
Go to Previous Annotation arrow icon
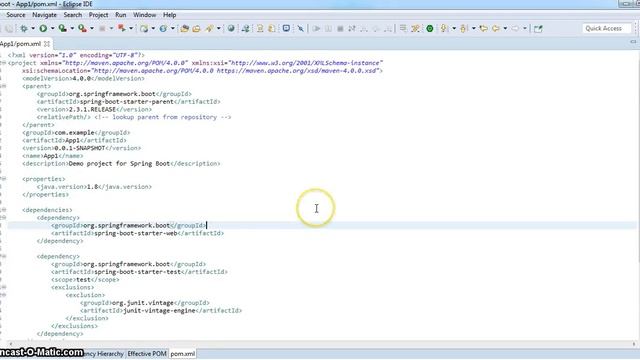tap(463, 29)
